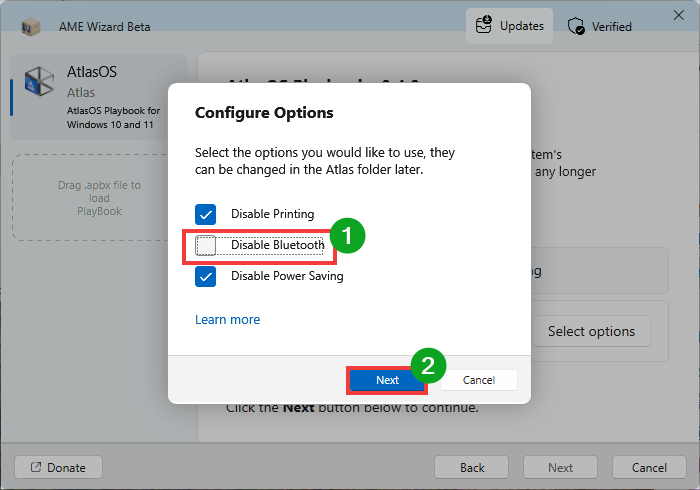Click the AME Wizard box icon
Image resolution: width=700 pixels, height=490 pixels.
31,27
